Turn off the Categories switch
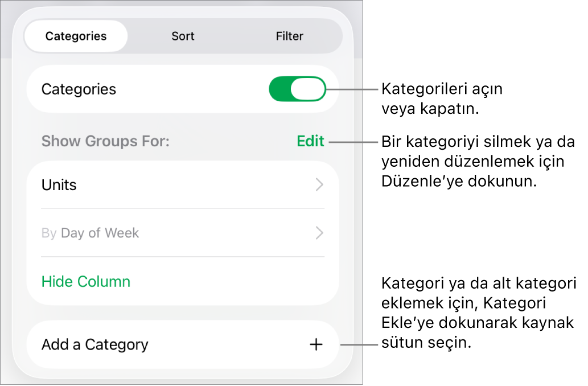The width and height of the screenshot is (588, 386). pos(297,89)
